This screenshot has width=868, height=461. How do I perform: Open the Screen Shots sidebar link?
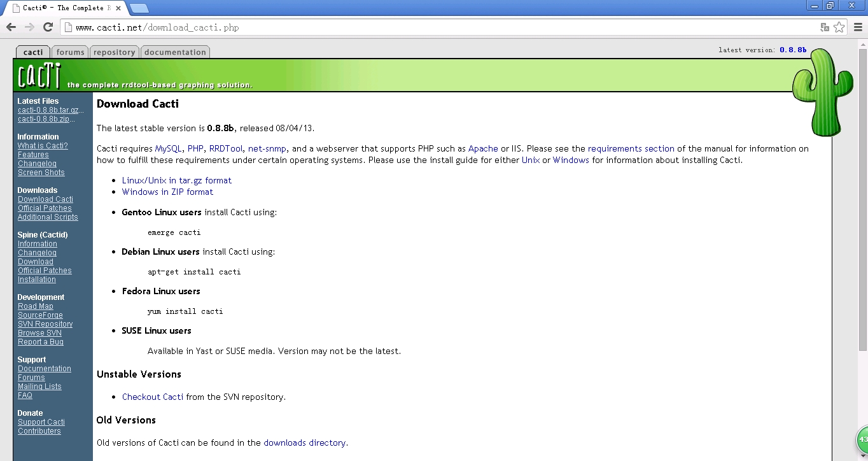coord(41,173)
